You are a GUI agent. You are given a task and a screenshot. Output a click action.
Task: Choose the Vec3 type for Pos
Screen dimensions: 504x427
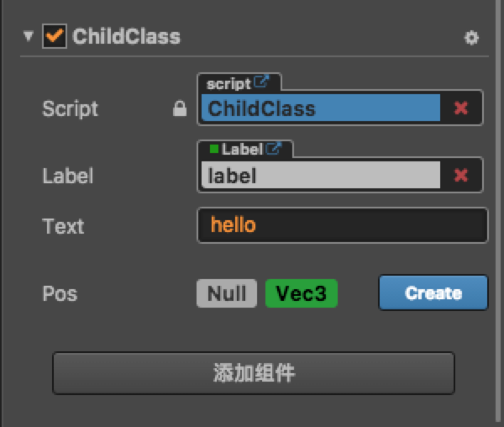click(302, 293)
